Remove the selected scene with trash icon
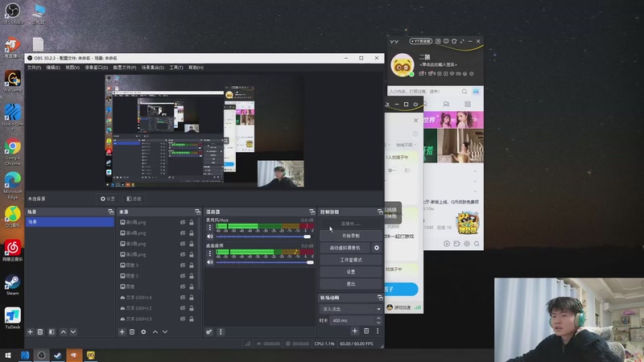This screenshot has height=362, width=644. [x=40, y=331]
